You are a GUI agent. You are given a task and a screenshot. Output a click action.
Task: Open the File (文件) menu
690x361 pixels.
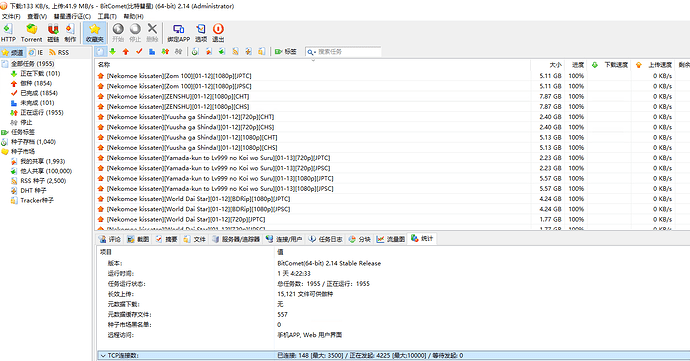tap(11, 16)
